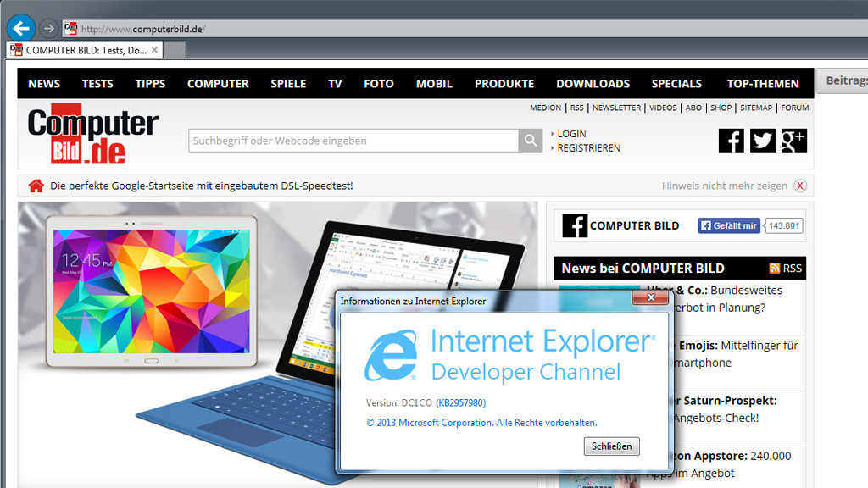Expand the REGISTRIEREN option
This screenshot has height=488, width=868.
591,147
